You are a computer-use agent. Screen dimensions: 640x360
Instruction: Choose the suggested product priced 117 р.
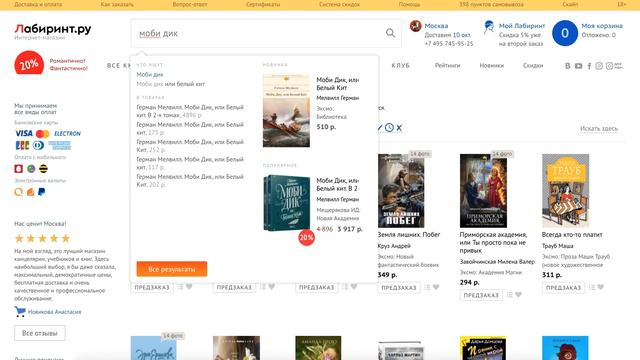190,163
